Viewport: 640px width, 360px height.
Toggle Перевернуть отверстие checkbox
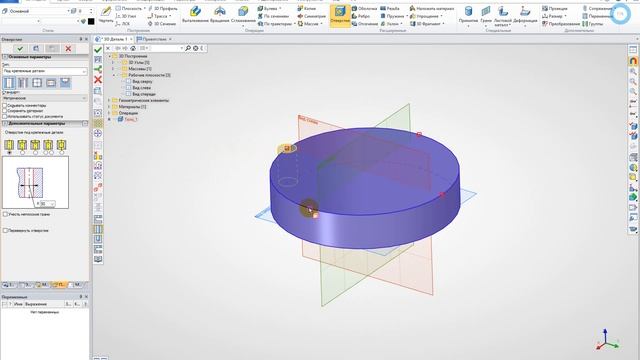pyautogui.click(x=5, y=231)
